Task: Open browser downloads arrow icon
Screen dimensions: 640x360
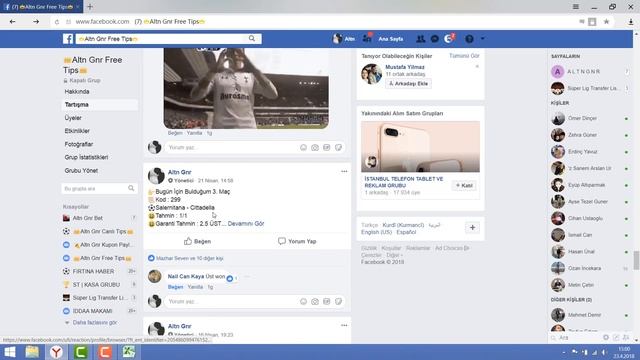Action: [631, 22]
